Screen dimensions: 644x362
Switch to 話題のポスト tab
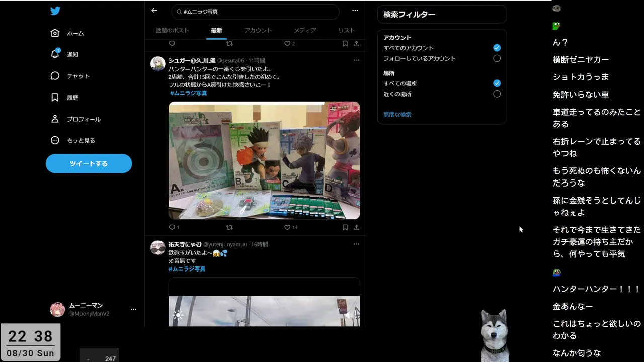click(172, 30)
